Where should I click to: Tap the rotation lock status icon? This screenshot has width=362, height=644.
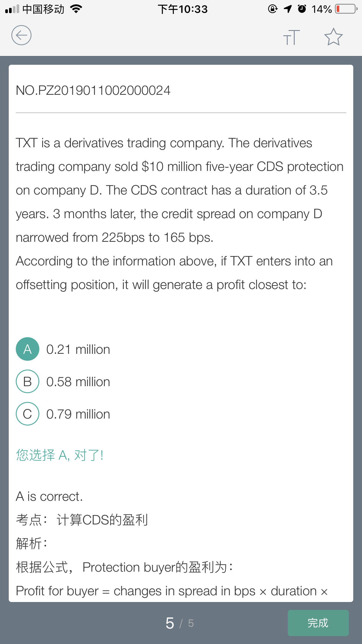(273, 9)
